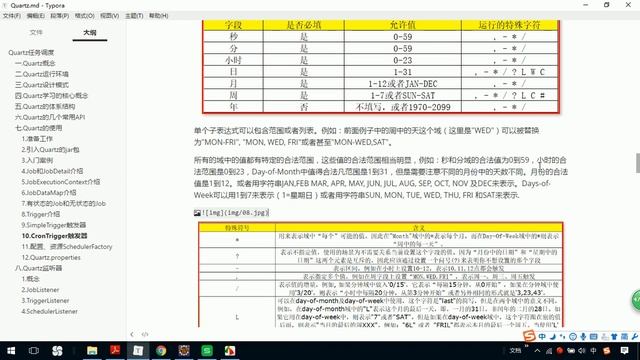Click the Sogou input S logo
The height and width of the screenshot is (360, 640).
(x=529, y=336)
